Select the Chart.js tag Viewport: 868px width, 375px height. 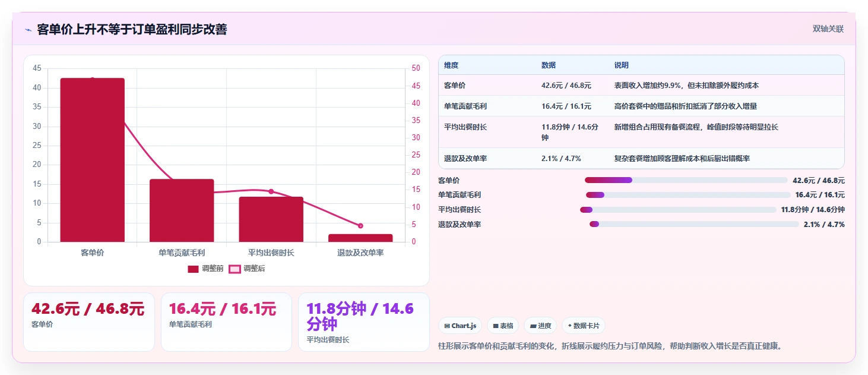[x=460, y=326]
